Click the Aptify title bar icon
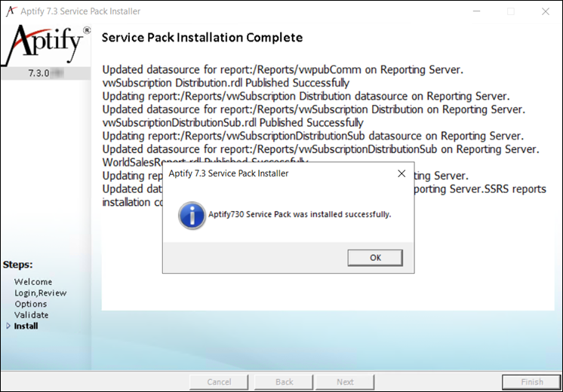The height and width of the screenshot is (392, 563). coord(11,11)
